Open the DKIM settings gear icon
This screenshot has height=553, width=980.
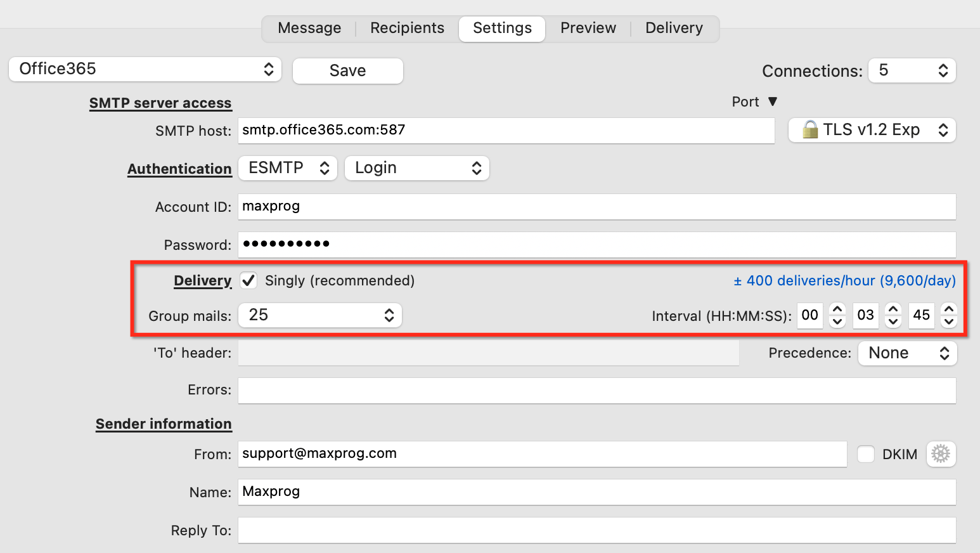click(941, 454)
